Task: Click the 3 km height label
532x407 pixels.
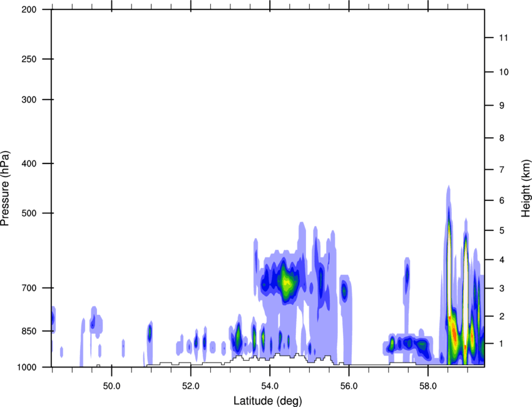Action: (x=502, y=289)
